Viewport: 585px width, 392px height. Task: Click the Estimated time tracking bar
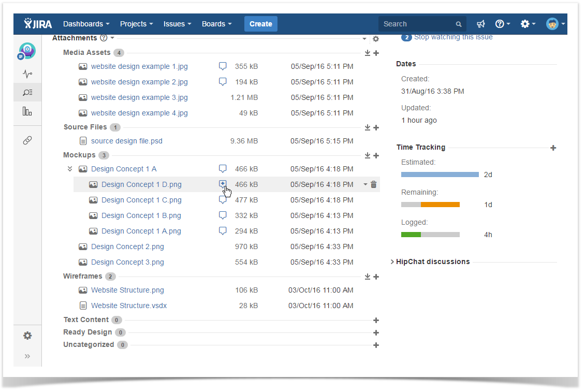tap(440, 175)
